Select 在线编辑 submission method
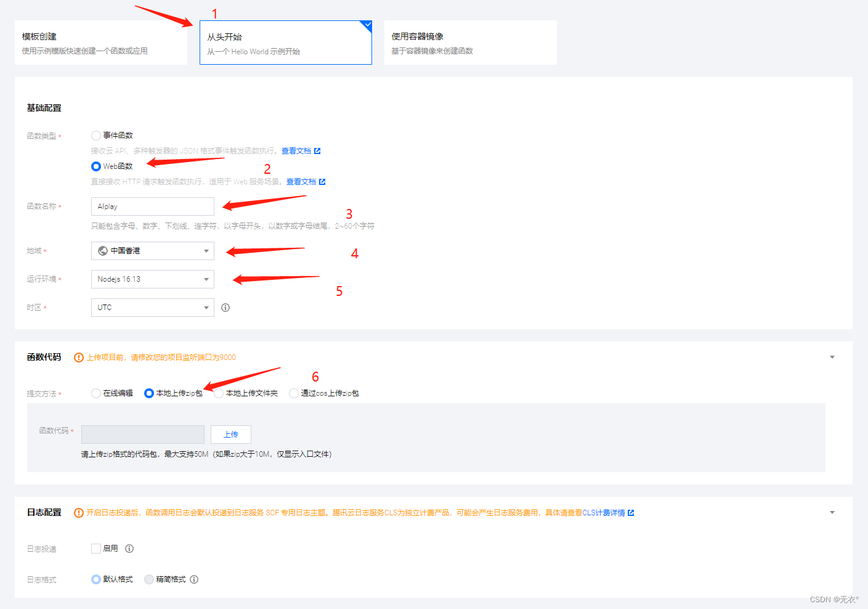The image size is (868, 609). [x=96, y=393]
